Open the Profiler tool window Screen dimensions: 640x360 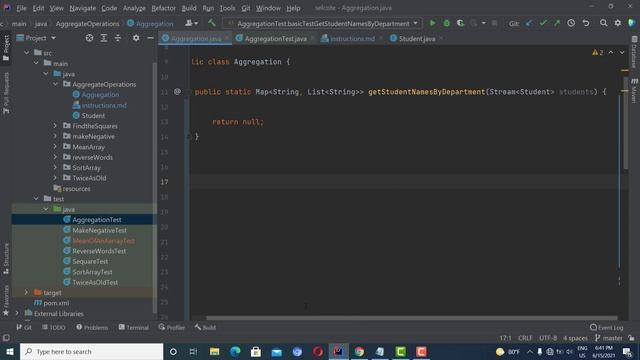click(172, 327)
